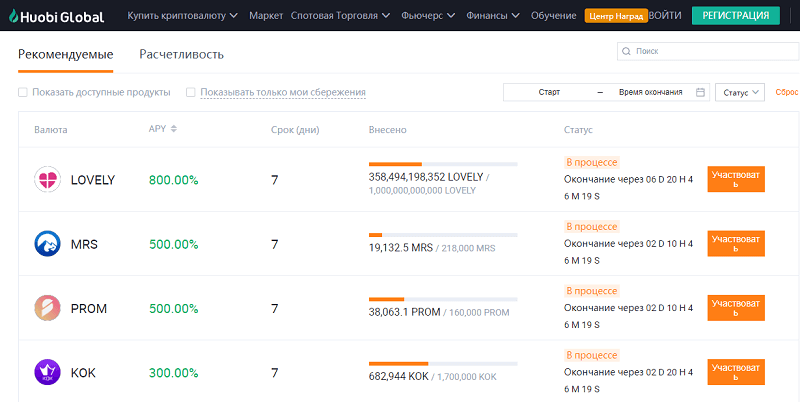Click 'Участвовать' for LOVELY
Image resolution: width=800 pixels, height=402 pixels.
click(x=736, y=180)
